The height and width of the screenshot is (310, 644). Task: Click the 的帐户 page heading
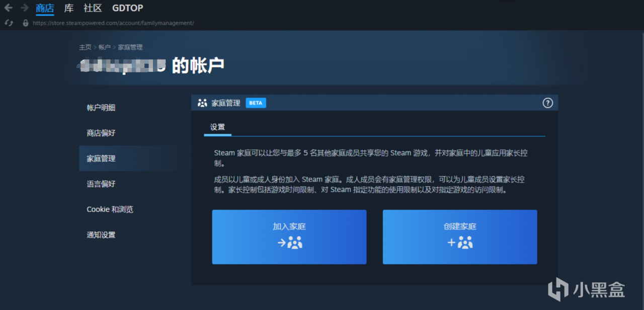click(198, 65)
